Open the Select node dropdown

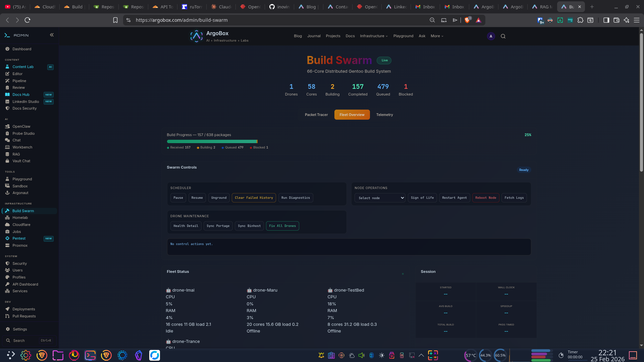click(x=380, y=198)
